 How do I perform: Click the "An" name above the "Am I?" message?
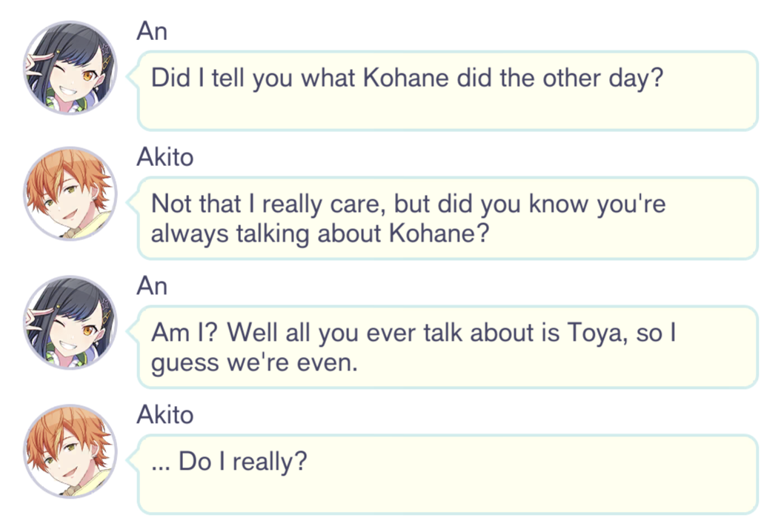coord(152,287)
